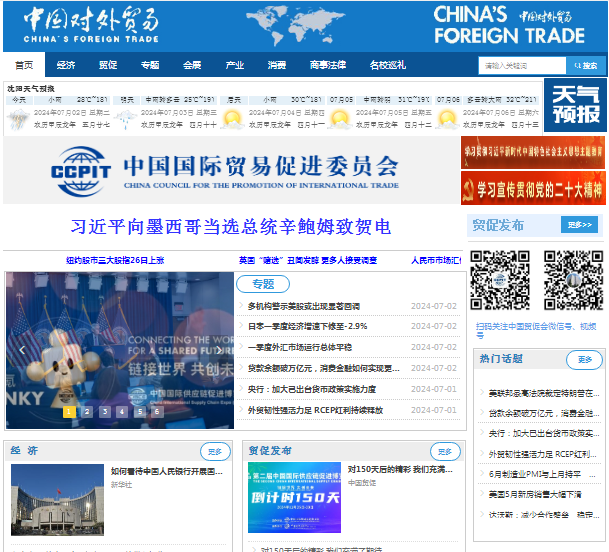The image size is (609, 552).
Task: Open the 倒计时150天 countdown thumbnail
Action: (294, 497)
